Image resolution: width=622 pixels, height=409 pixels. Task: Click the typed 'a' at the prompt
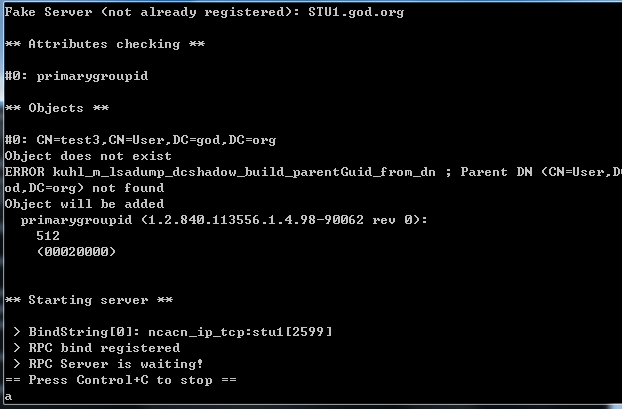[8, 396]
